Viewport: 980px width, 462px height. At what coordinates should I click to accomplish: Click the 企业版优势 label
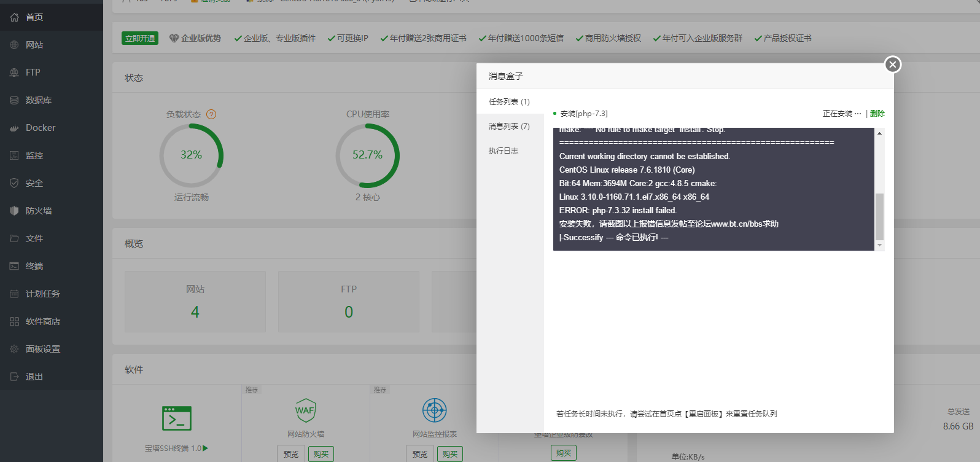(201, 38)
